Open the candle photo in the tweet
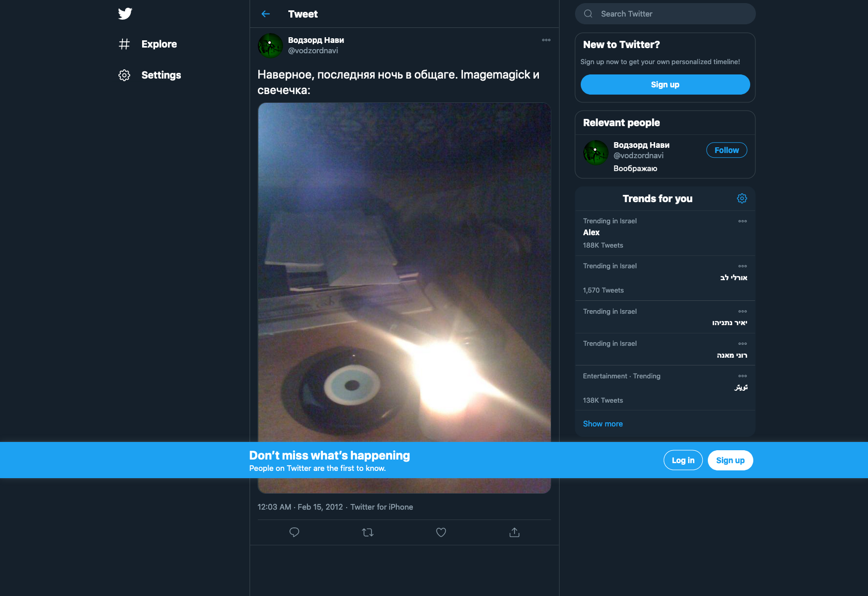This screenshot has width=868, height=596. tap(404, 269)
